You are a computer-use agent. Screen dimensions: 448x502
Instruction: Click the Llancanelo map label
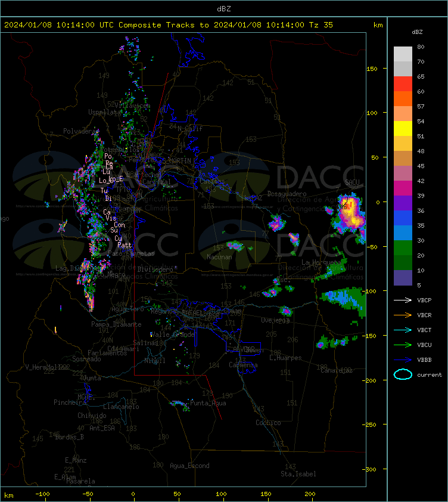(x=121, y=407)
